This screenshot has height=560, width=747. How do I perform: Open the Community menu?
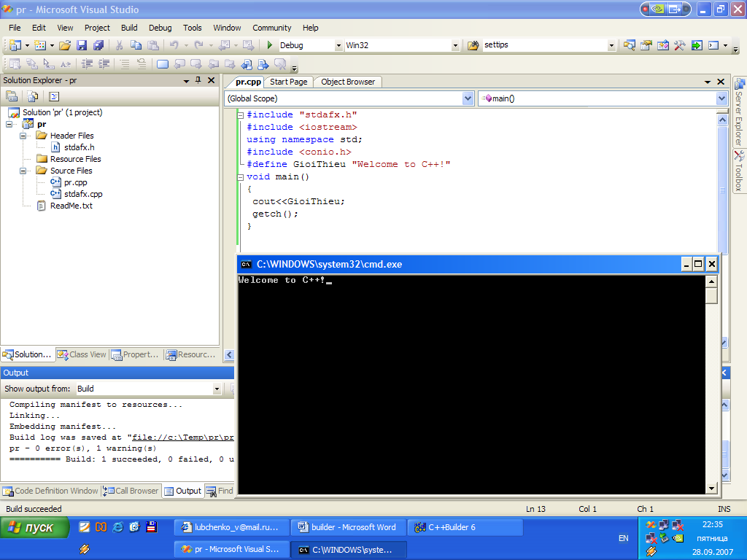point(271,28)
